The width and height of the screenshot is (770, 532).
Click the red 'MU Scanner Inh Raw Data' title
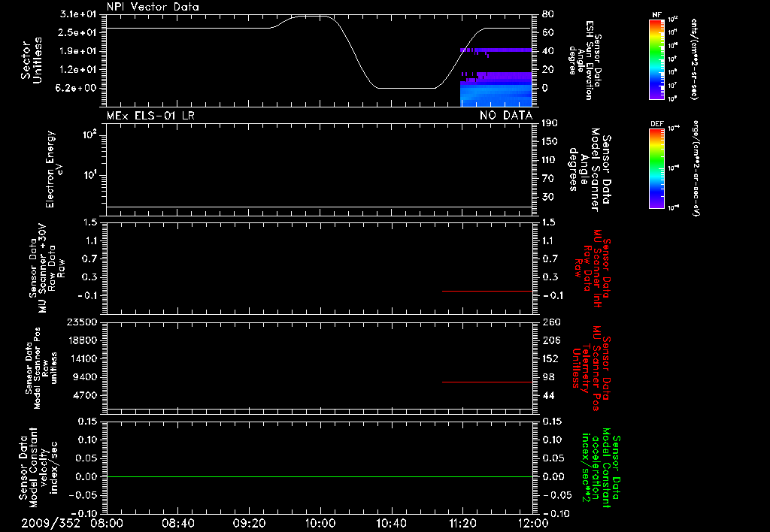click(x=592, y=268)
